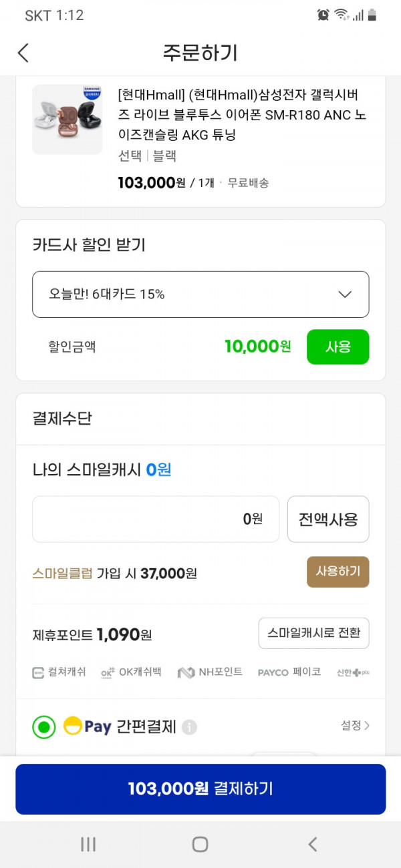Open Android recent apps navigation button

point(88,844)
